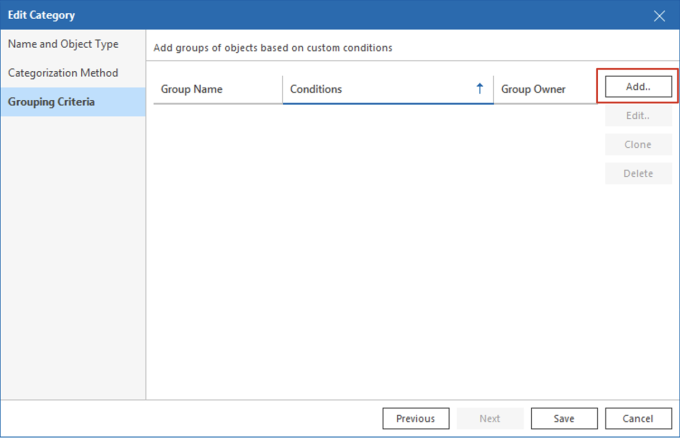Click the blank sidebar area below Grouping Criteria
The height and width of the screenshot is (438, 680).
(72, 260)
